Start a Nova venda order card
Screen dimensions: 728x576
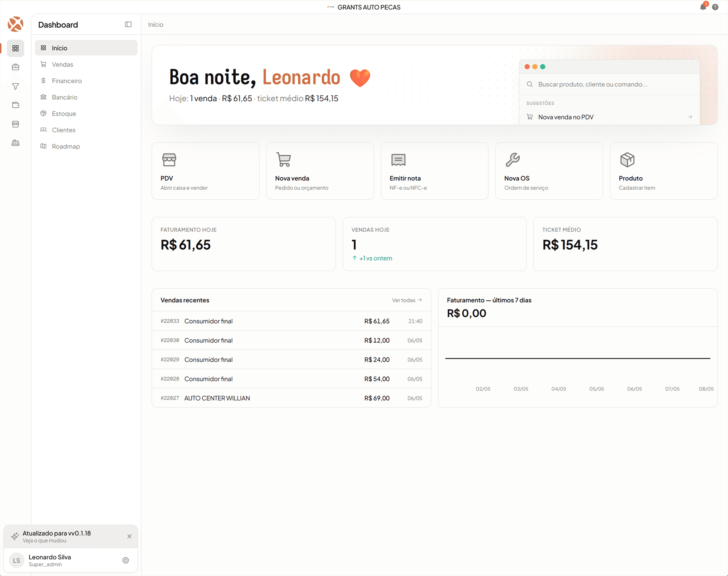tap(320, 171)
